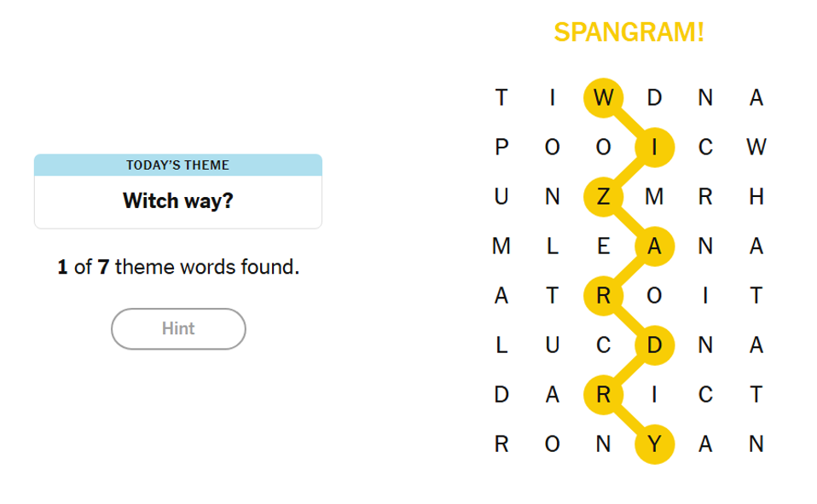The height and width of the screenshot is (504, 817).
Task: Click the "1 of 7 theme words found" text
Action: (x=178, y=267)
